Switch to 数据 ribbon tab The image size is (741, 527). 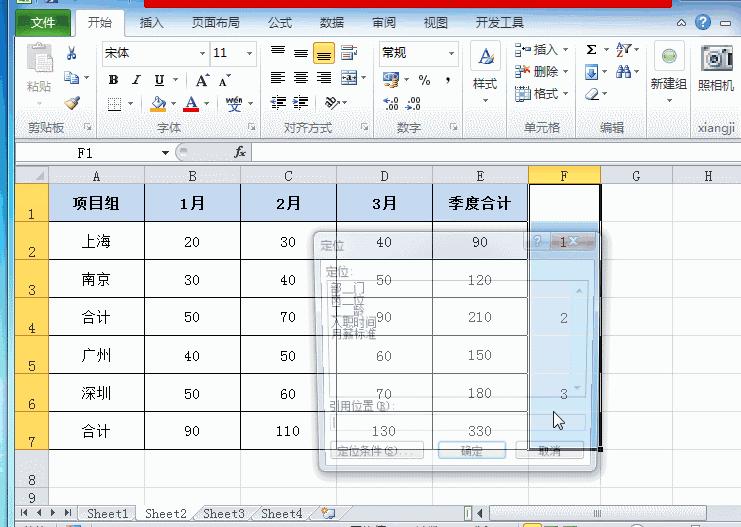331,23
